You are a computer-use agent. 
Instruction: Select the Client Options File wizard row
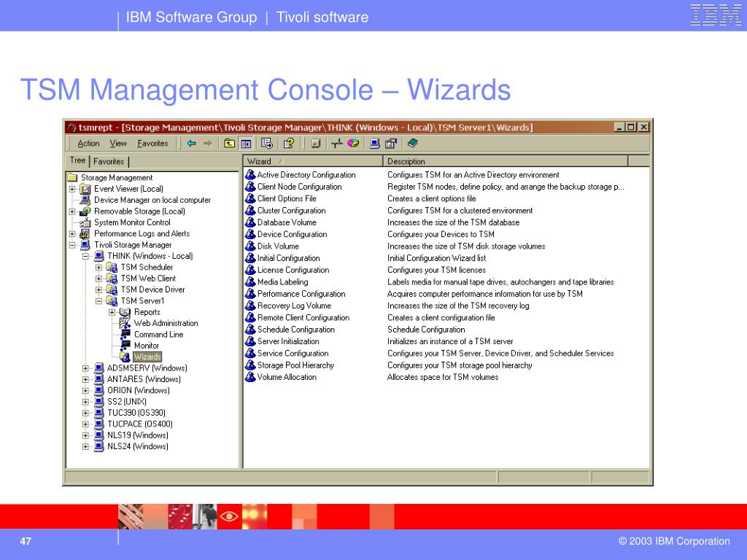(x=287, y=198)
